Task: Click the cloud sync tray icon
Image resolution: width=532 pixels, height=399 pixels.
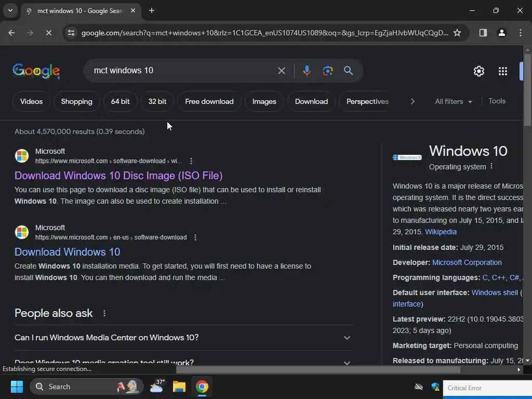Action: click(x=419, y=387)
